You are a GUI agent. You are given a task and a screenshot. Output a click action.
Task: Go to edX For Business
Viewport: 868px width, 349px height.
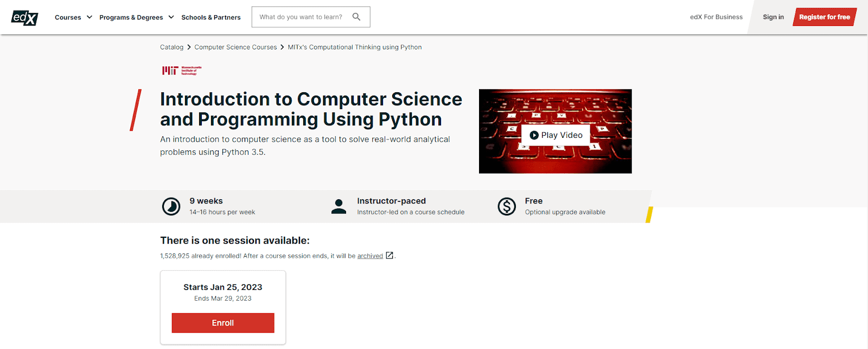(716, 17)
